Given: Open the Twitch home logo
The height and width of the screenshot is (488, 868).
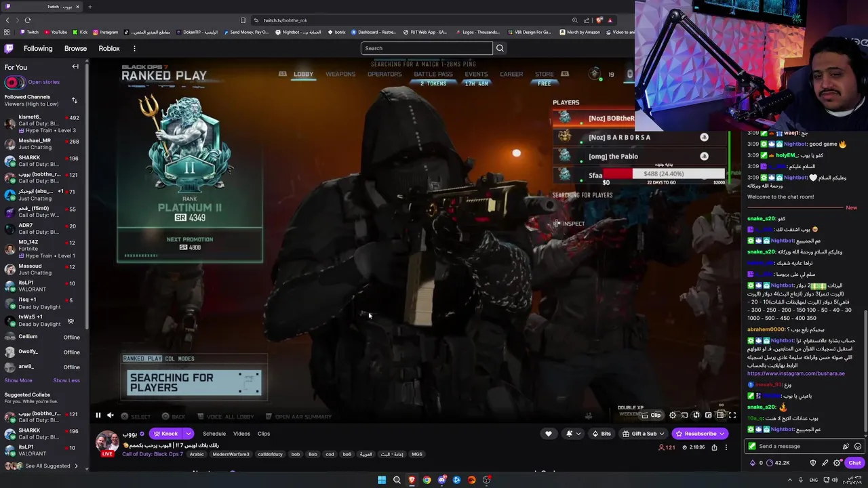Looking at the screenshot, I should 9,48.
